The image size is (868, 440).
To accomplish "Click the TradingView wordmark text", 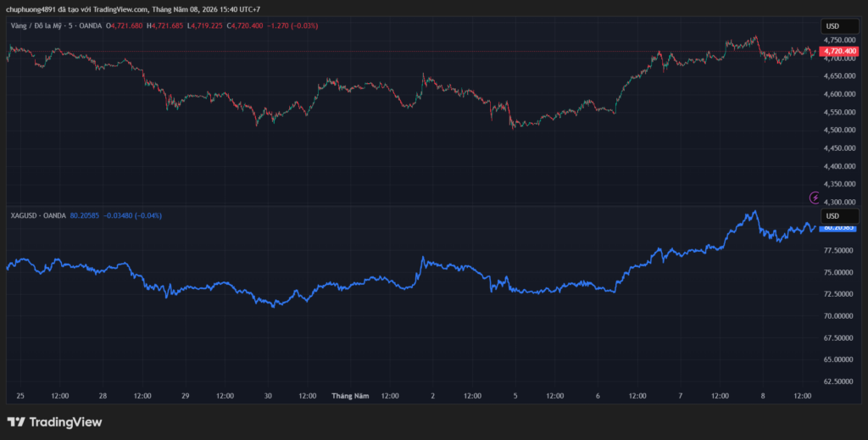I will [65, 421].
